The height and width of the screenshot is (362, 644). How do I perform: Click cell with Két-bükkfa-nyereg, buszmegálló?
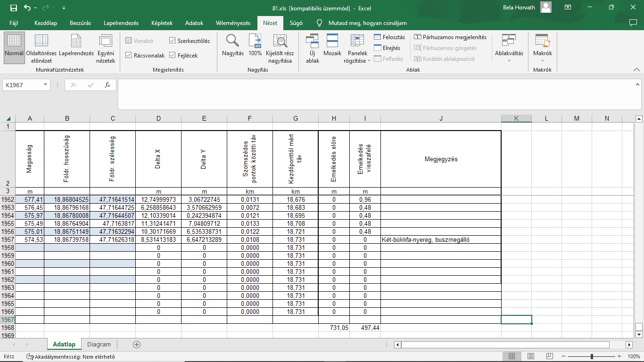pyautogui.click(x=441, y=239)
